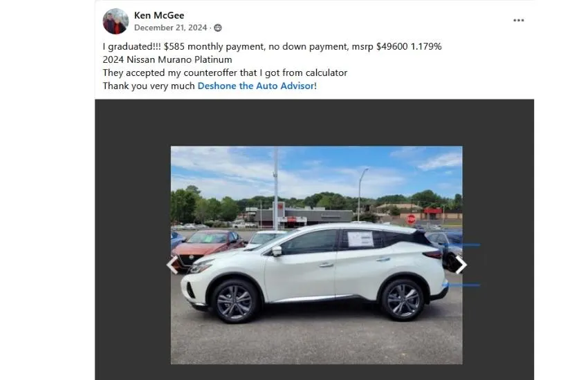Click the window sticker on the Murano
This screenshot has height=380, width=588.
pos(360,239)
